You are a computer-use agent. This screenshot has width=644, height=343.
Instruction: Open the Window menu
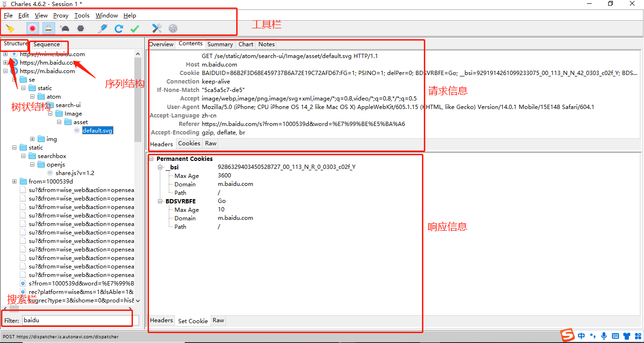tap(107, 16)
